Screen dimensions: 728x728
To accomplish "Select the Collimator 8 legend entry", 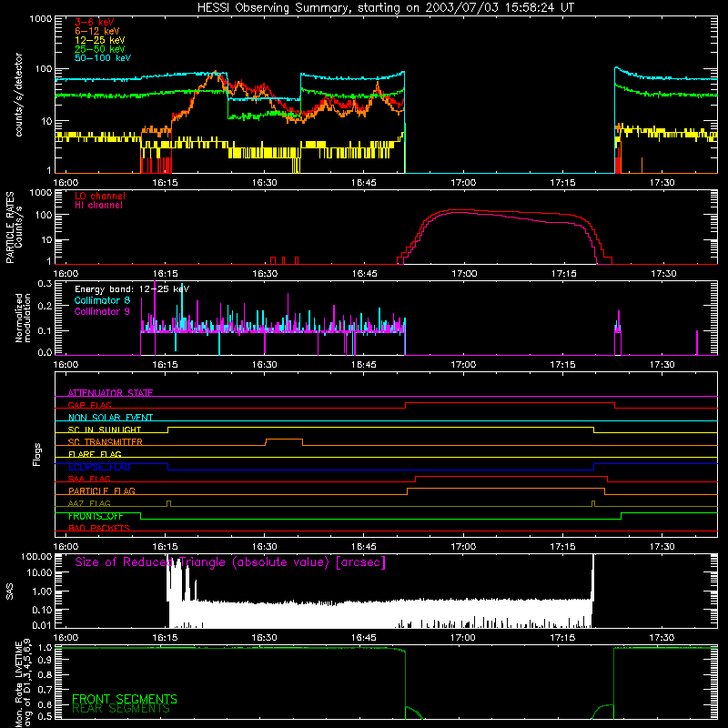I will tap(102, 300).
